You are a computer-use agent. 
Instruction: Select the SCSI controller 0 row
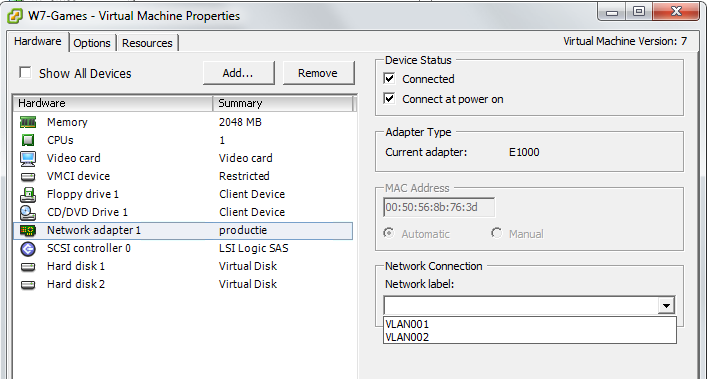point(183,248)
